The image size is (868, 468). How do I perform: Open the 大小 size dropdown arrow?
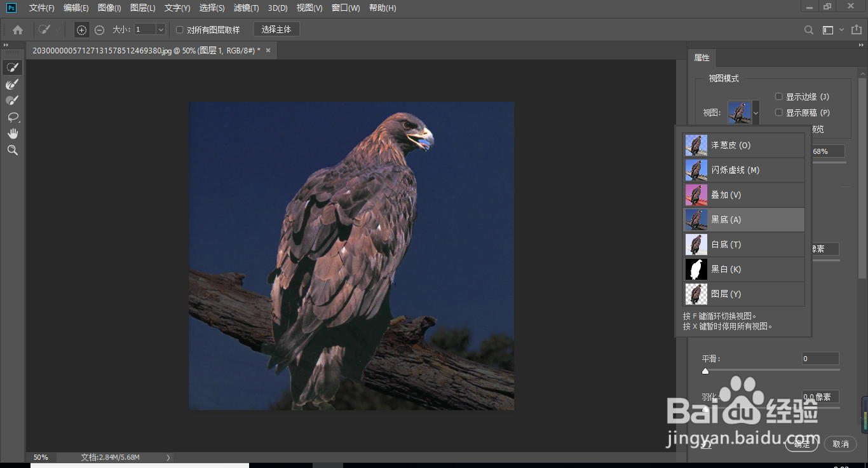[161, 29]
